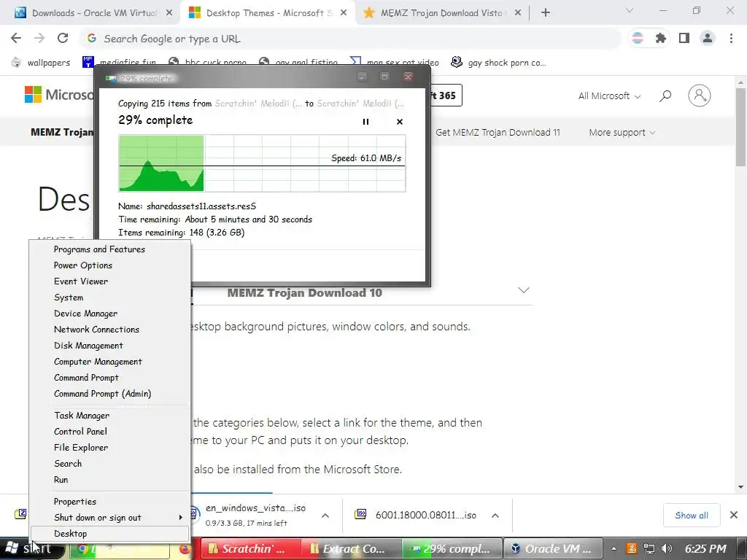Screen dimensions: 747x560
Task: Open the 6:25 PM clock
Action: click(x=705, y=548)
